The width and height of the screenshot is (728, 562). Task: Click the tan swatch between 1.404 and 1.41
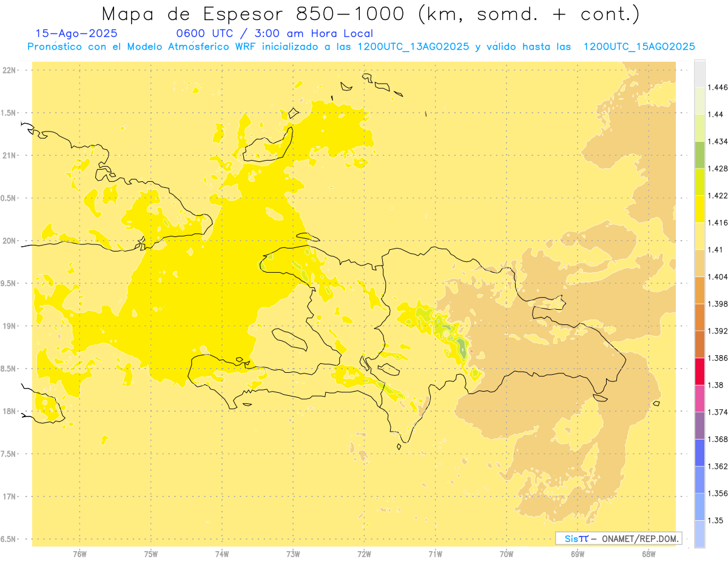click(x=700, y=263)
